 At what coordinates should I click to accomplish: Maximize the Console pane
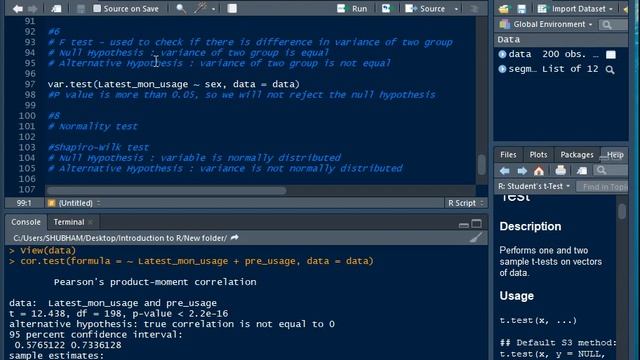click(476, 223)
